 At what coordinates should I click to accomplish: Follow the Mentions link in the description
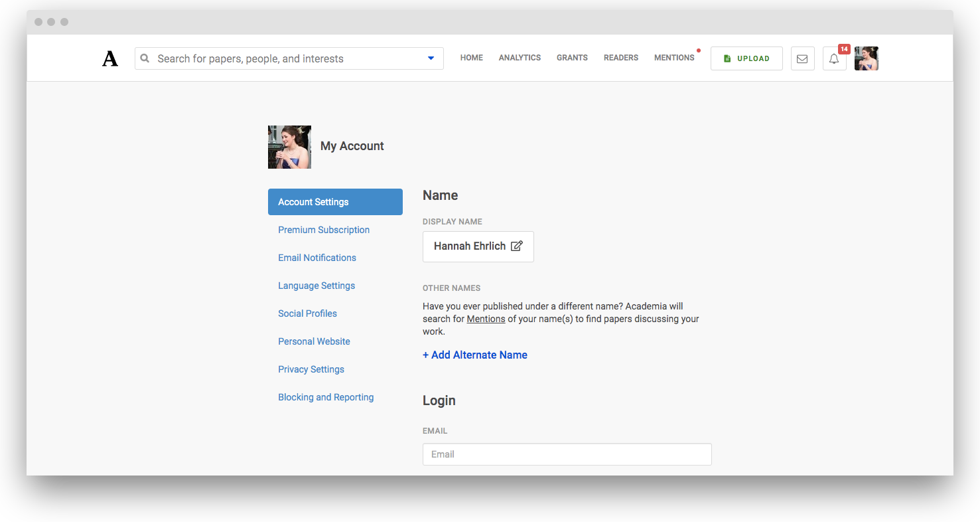486,319
